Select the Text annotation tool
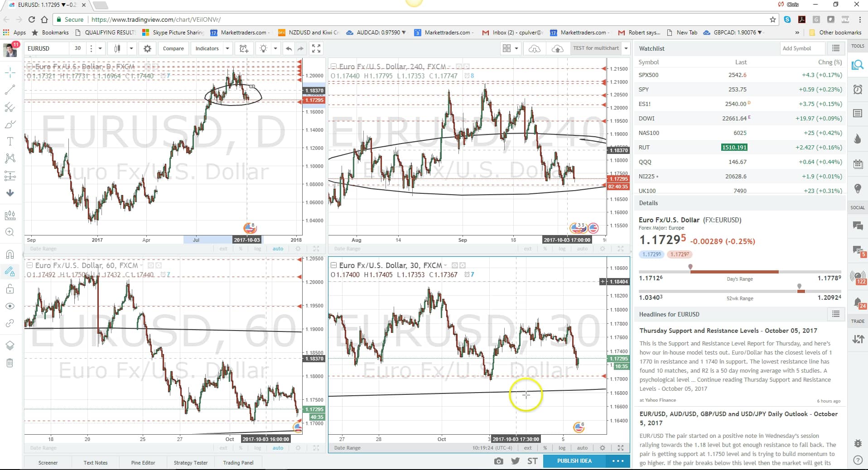Screen dimensions: 868x470 pos(10,141)
